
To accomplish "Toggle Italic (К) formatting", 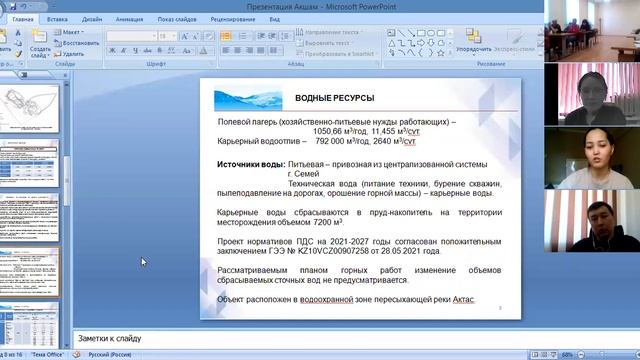I will point(124,51).
